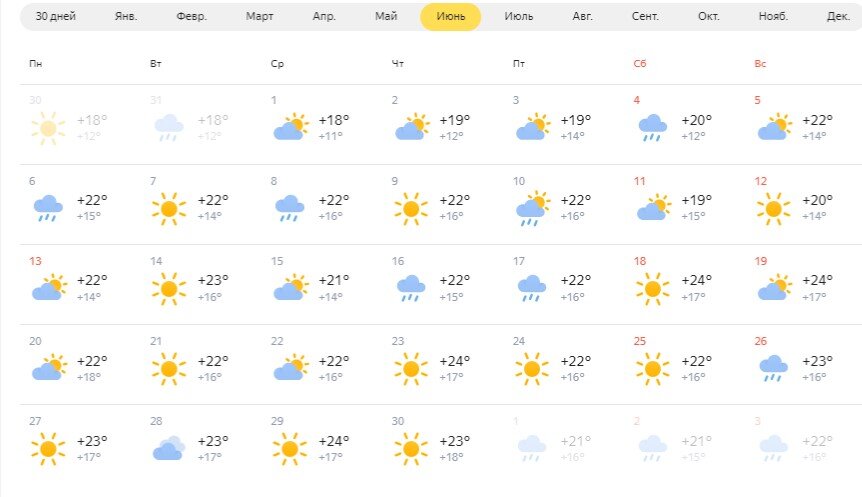862x497 pixels.
Task: Click the faded sun icon for May 30
Action: tap(48, 129)
